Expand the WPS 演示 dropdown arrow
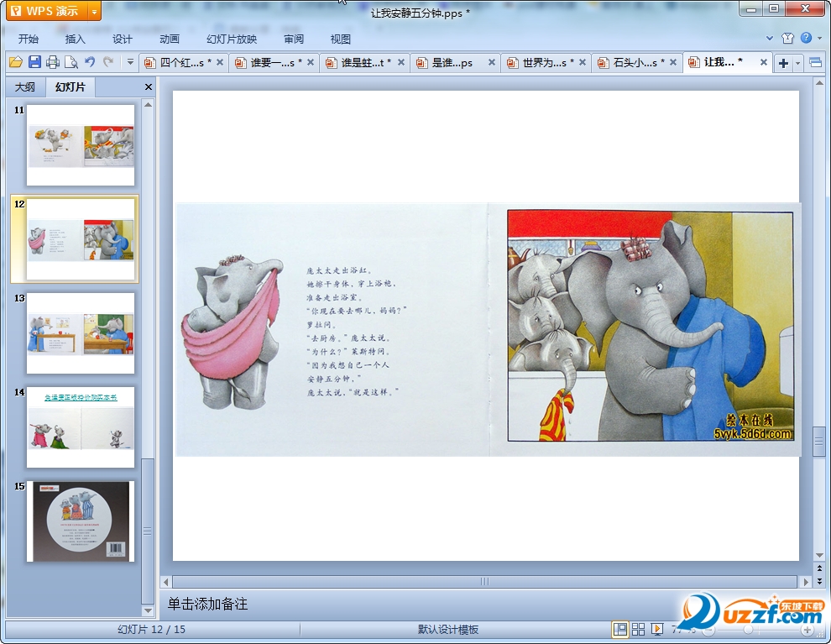 [x=94, y=11]
